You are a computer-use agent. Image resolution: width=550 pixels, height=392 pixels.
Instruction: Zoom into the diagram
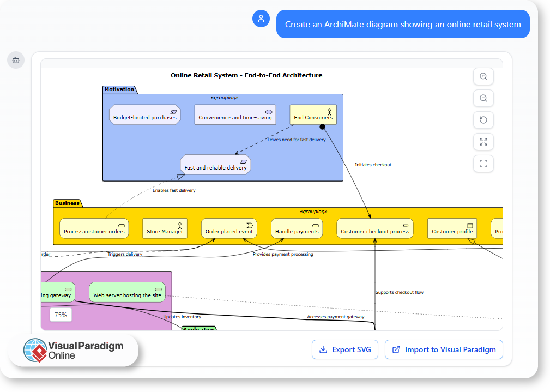483,76
